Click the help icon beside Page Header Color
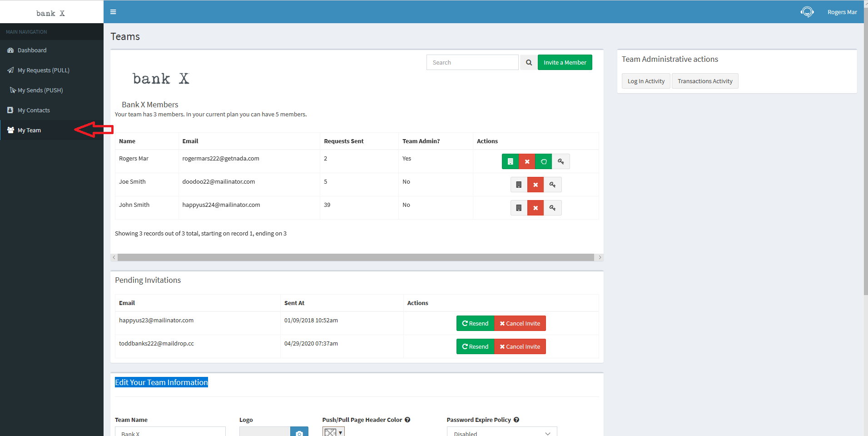Image resolution: width=868 pixels, height=436 pixels. click(407, 420)
